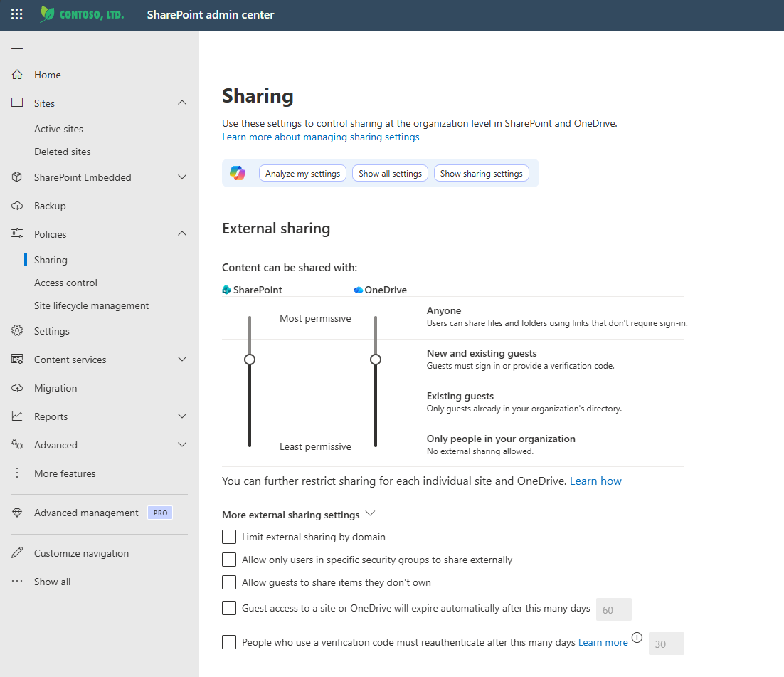Image resolution: width=784 pixels, height=677 pixels.
Task: Click Analyze my settings button
Action: [x=302, y=173]
